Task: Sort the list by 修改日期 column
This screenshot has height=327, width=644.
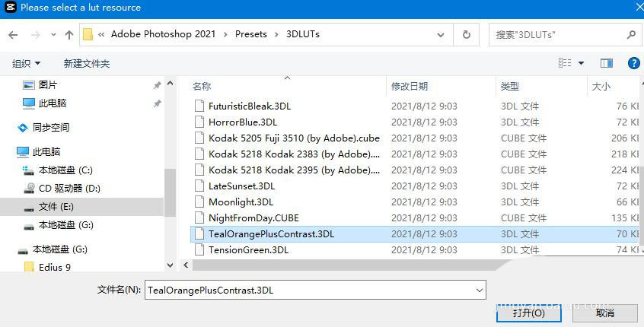Action: point(410,87)
